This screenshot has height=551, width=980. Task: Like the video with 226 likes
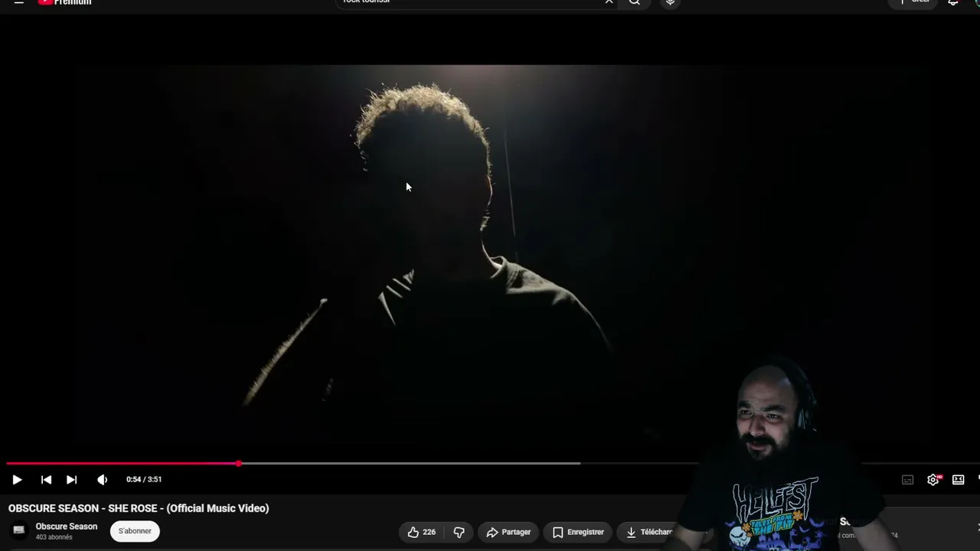tap(421, 532)
